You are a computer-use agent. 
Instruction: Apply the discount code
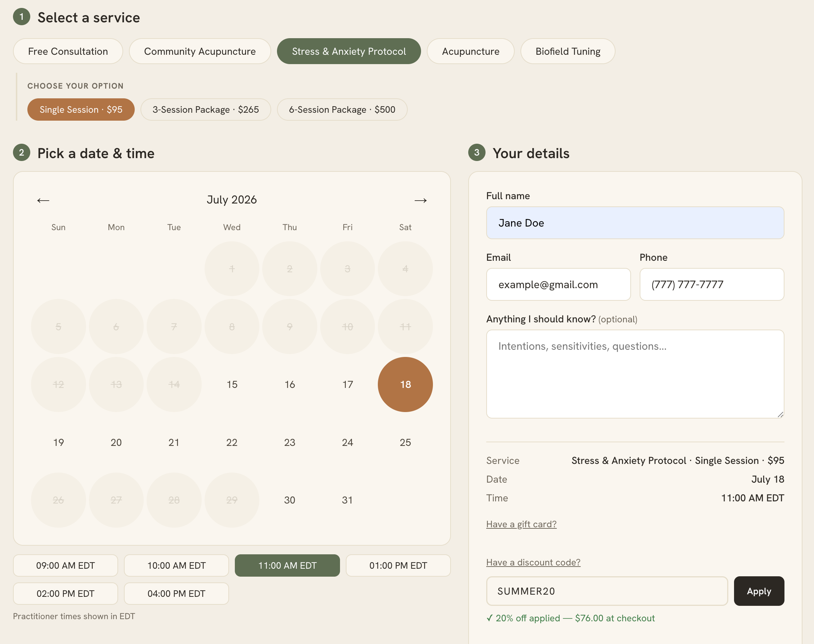(759, 591)
